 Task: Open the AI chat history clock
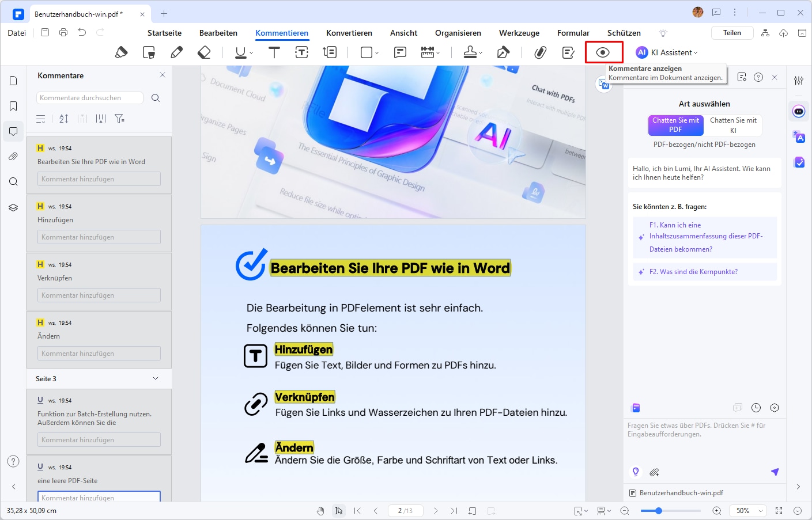click(756, 408)
